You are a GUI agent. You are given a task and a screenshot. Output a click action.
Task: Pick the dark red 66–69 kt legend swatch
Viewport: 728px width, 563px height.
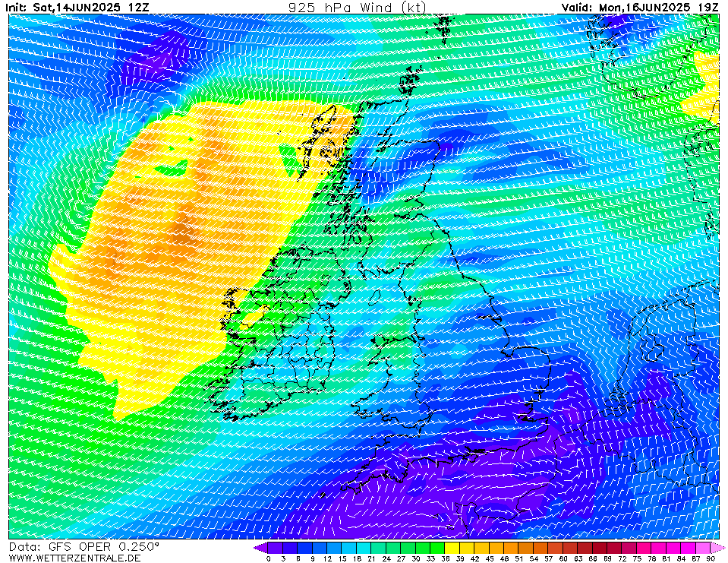pyautogui.click(x=600, y=548)
